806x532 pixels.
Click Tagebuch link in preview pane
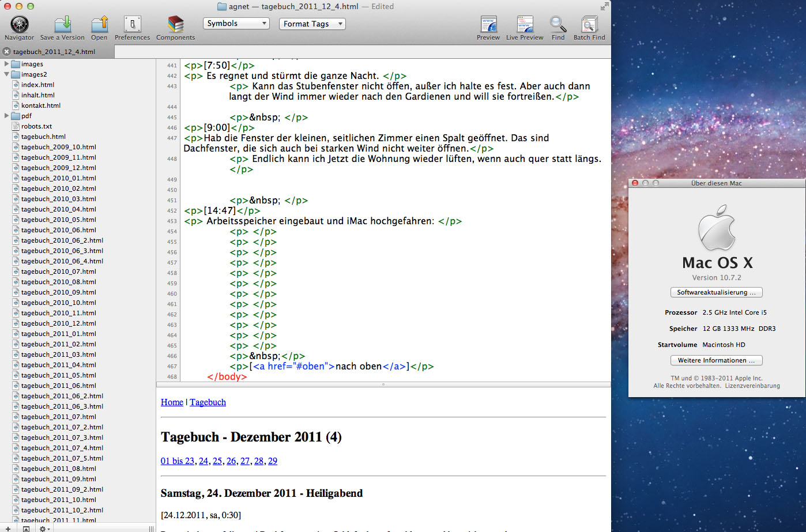click(x=208, y=402)
